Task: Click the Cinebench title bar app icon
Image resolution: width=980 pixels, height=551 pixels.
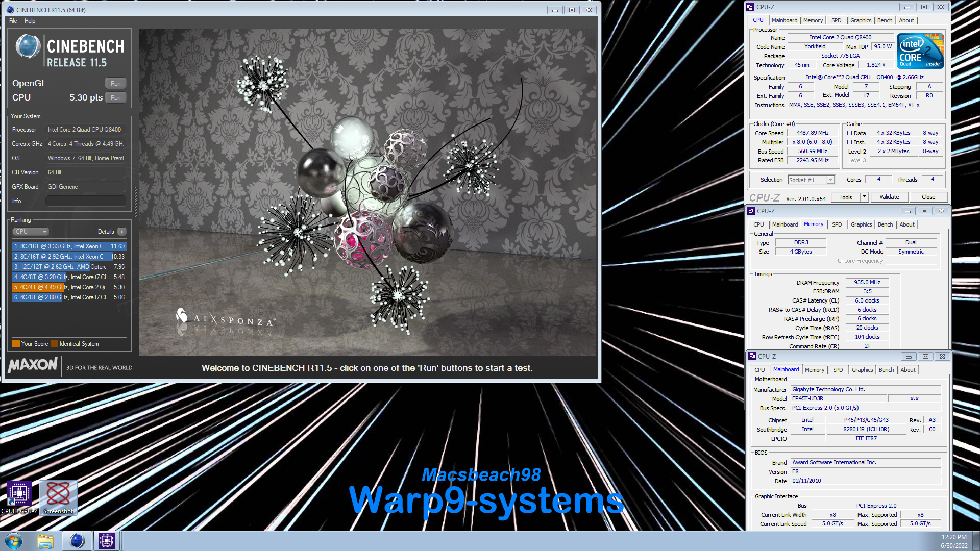Action: click(10, 10)
